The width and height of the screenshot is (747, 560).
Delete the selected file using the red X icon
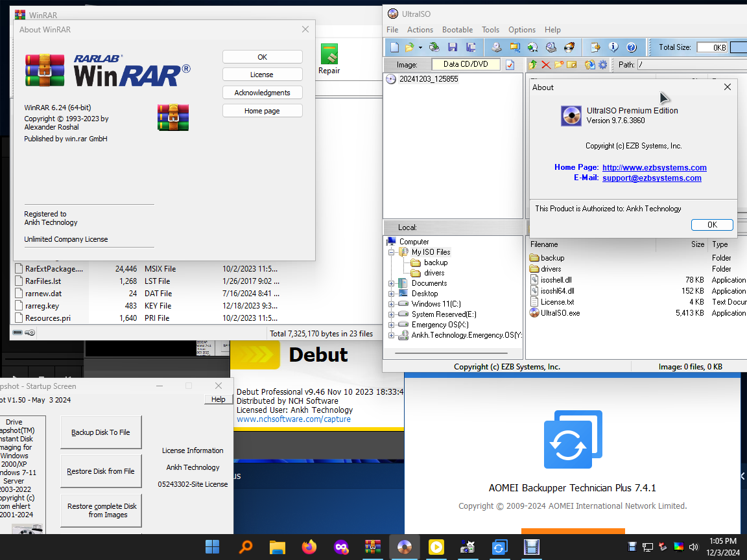545,65
